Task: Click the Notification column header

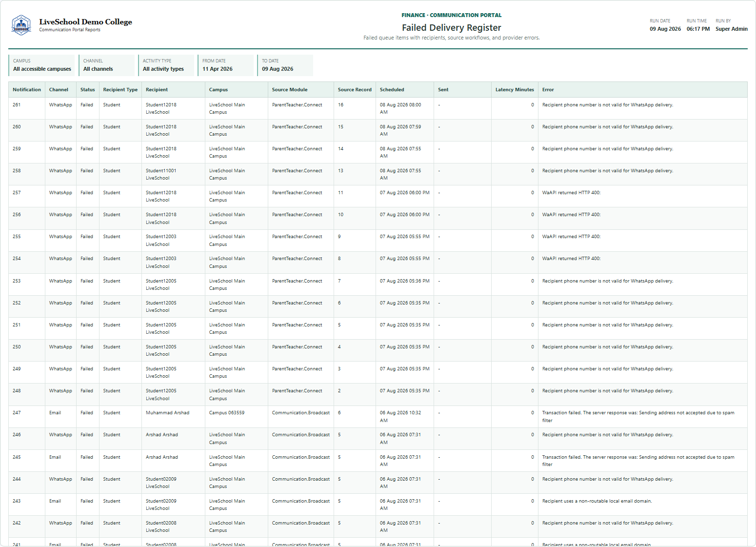Action: 27,90
